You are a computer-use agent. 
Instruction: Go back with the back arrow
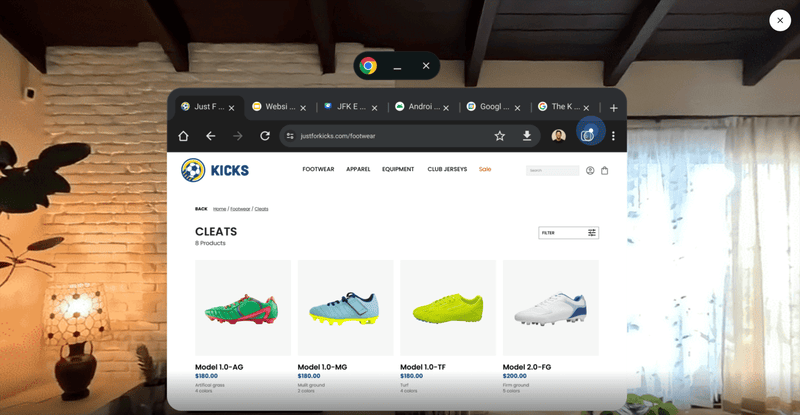point(211,136)
